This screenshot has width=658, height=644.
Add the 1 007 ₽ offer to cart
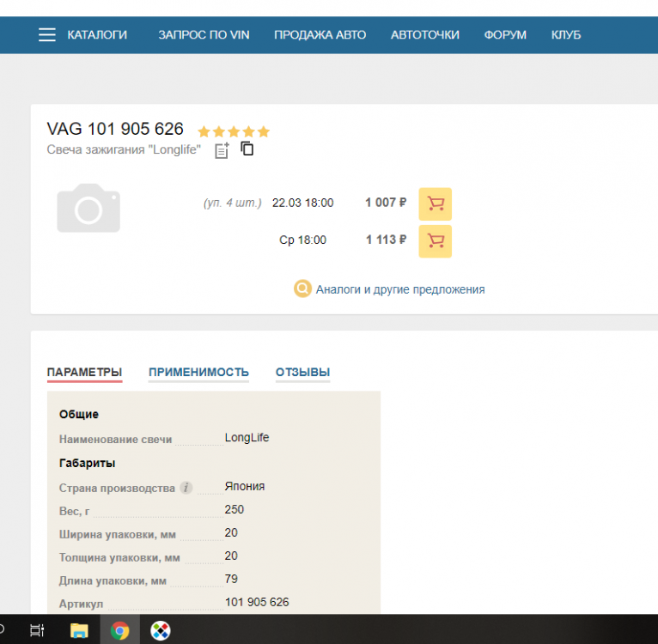coord(435,204)
